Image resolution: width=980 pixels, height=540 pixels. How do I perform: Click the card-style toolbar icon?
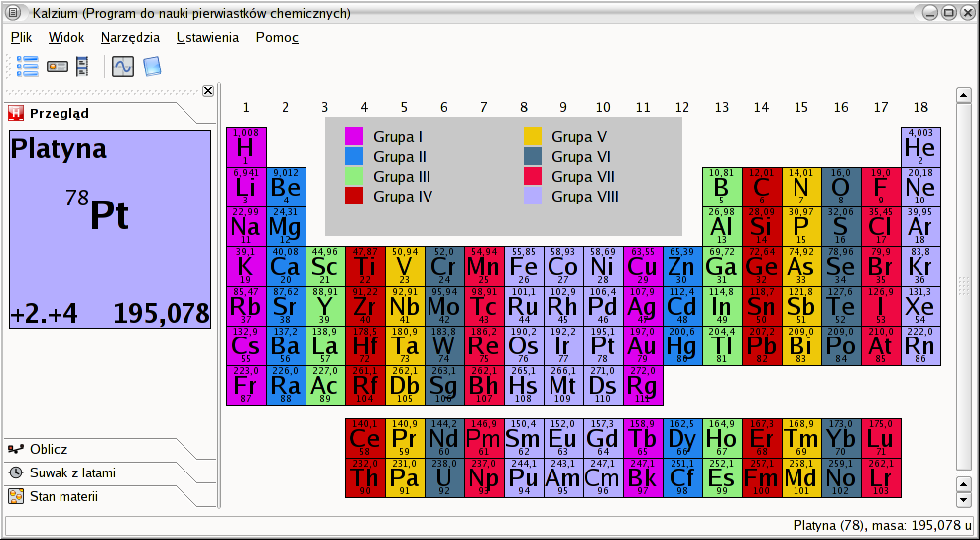pos(58,67)
